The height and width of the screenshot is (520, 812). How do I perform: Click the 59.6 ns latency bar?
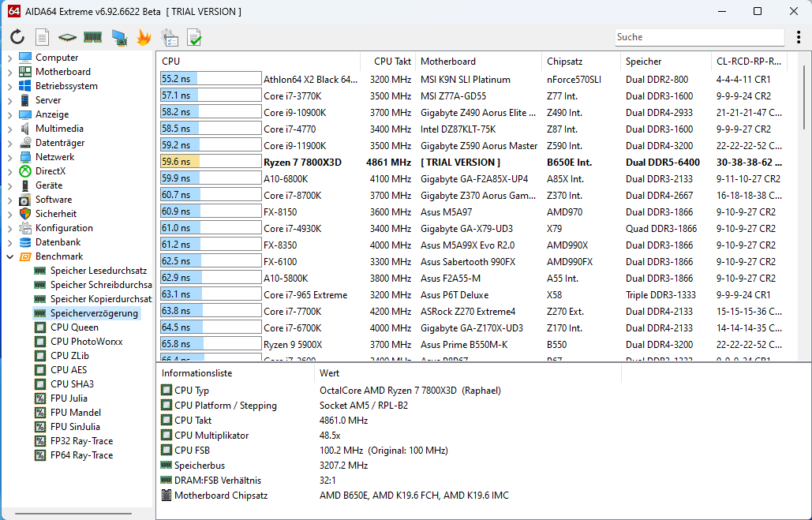tap(211, 162)
